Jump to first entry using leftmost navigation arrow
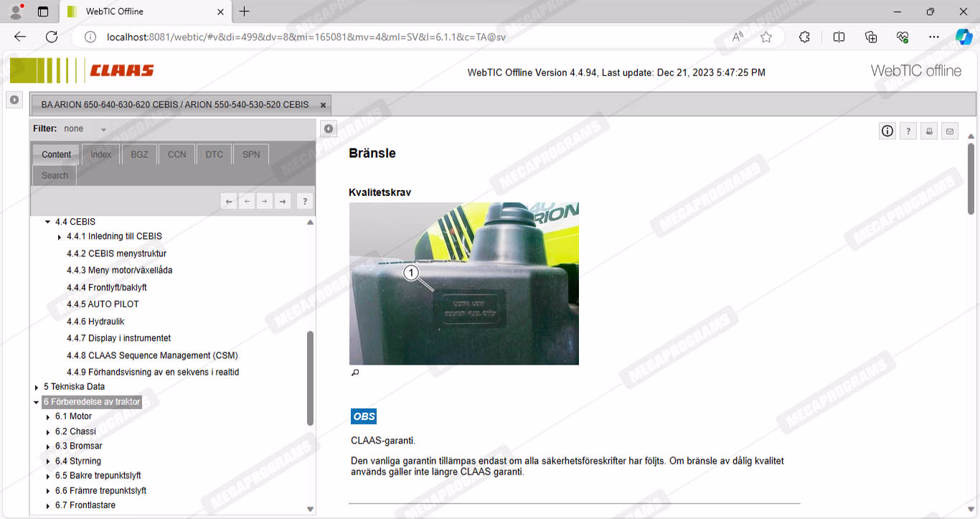This screenshot has height=519, width=980. [229, 202]
